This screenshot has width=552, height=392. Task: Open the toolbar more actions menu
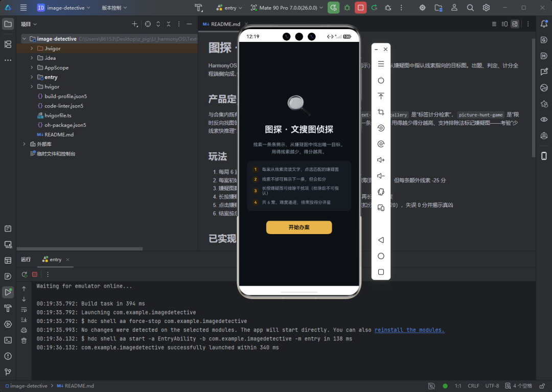pyautogui.click(x=401, y=7)
